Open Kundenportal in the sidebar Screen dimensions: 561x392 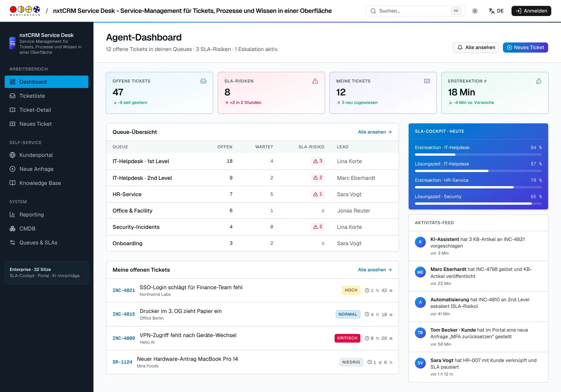pyautogui.click(x=46, y=155)
